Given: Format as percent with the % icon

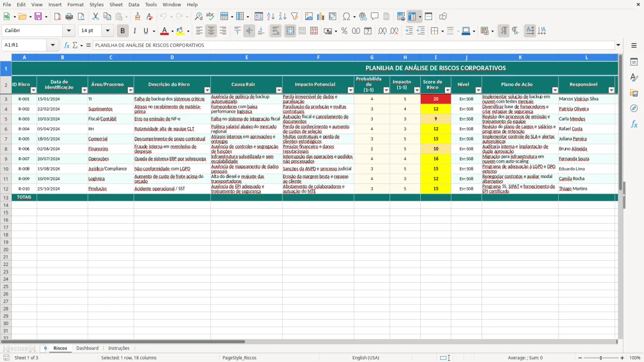Looking at the screenshot, I should click(x=345, y=31).
